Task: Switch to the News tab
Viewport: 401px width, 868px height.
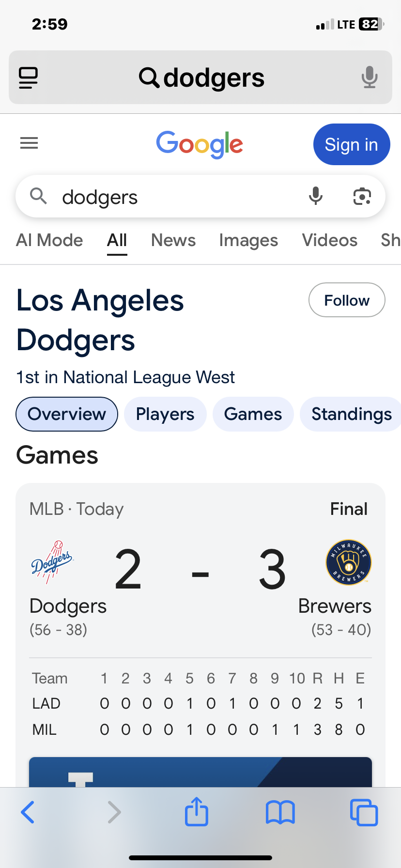Action: [173, 240]
